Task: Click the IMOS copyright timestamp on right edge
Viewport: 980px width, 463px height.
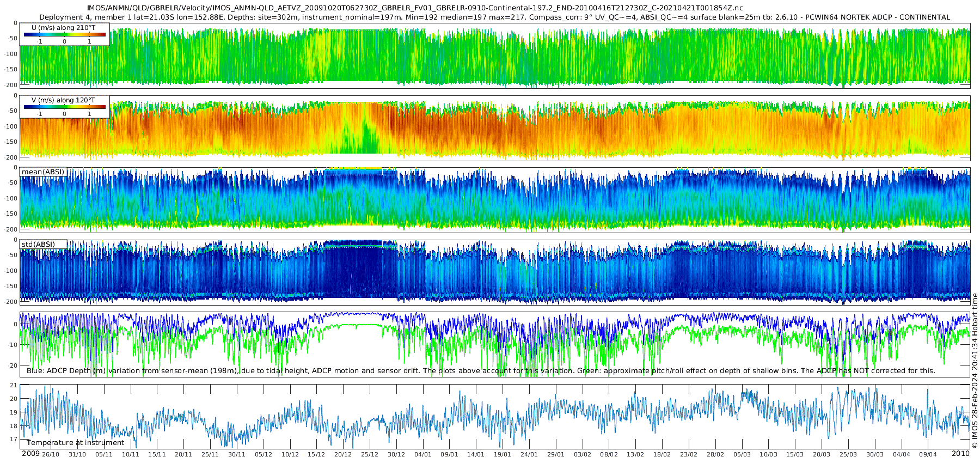Action: point(975,370)
